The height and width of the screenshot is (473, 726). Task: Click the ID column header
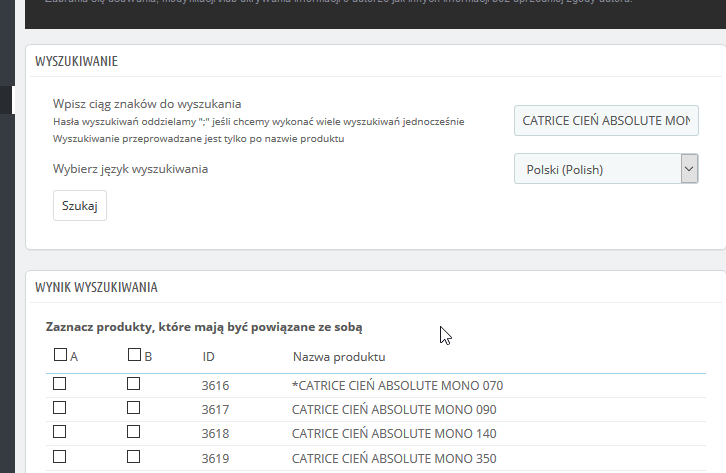point(208,357)
